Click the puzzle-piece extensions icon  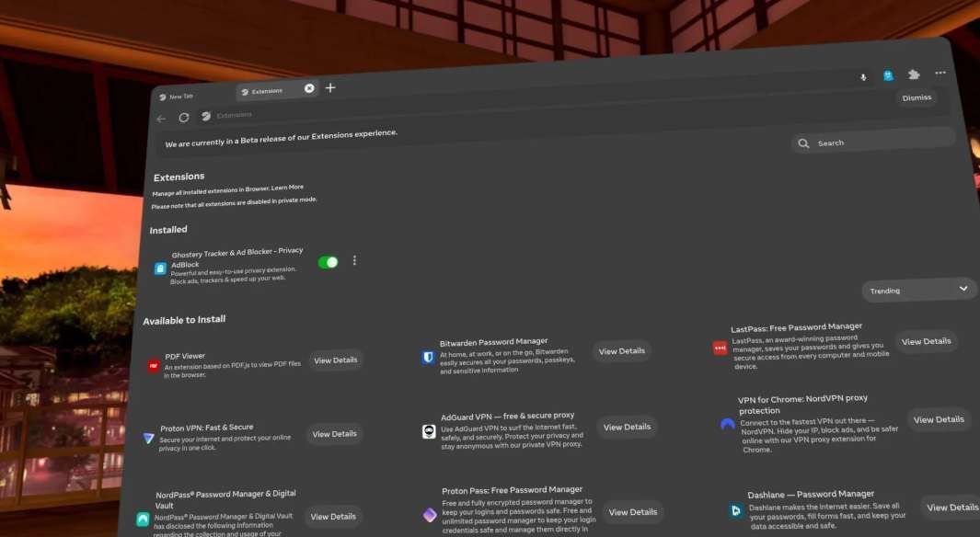[914, 74]
